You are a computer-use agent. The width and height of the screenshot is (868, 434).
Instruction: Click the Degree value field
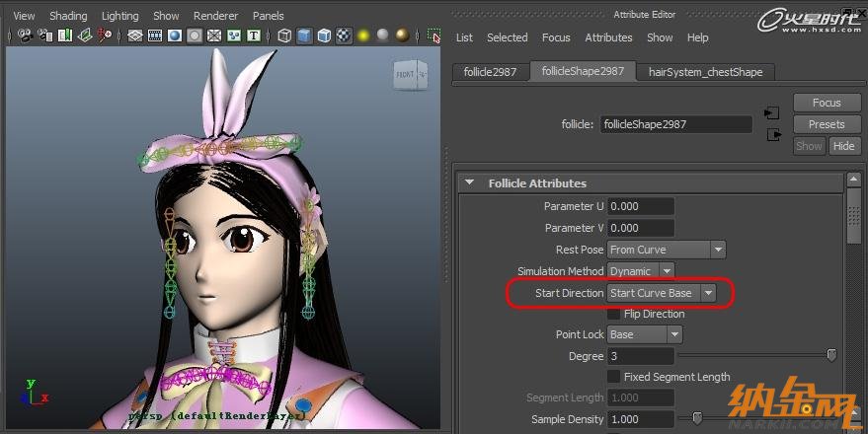coord(641,356)
